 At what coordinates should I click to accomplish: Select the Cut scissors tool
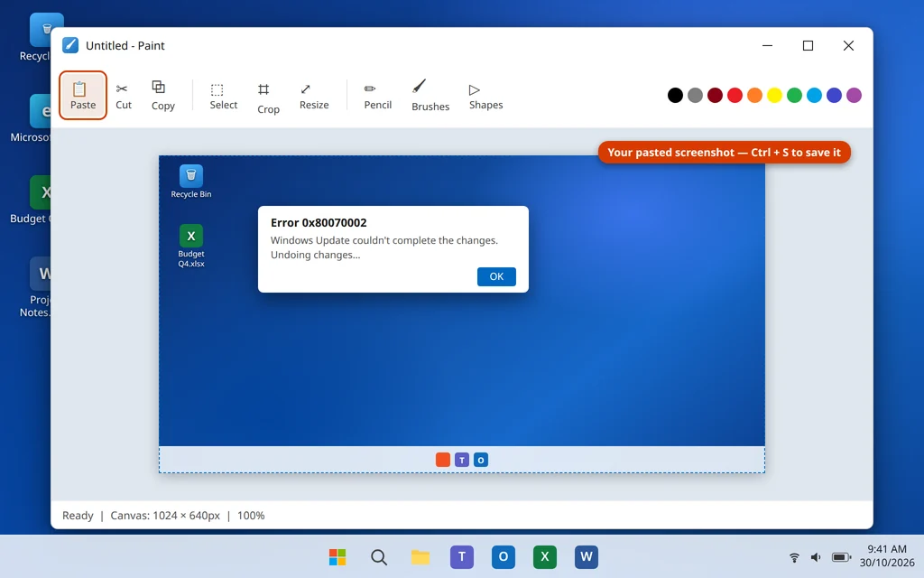click(x=123, y=96)
